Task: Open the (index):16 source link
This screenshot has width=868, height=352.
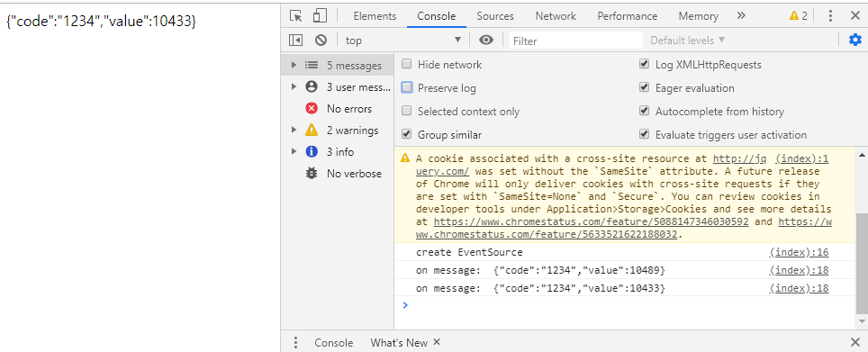Action: pos(799,252)
